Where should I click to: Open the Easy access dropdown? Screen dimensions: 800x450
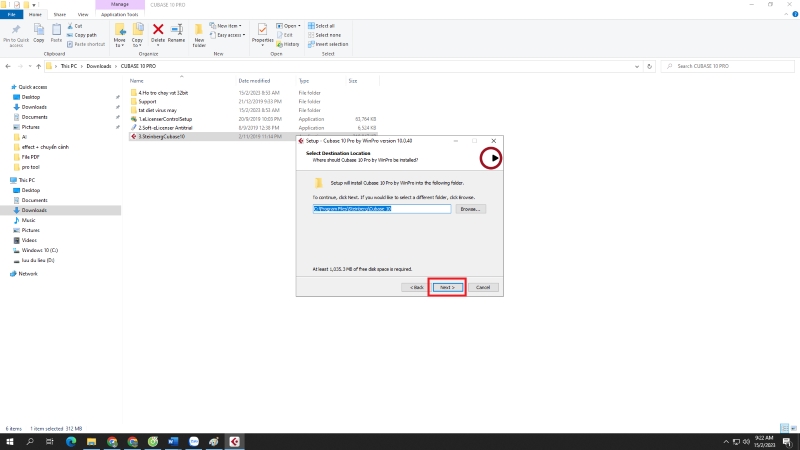coord(228,35)
